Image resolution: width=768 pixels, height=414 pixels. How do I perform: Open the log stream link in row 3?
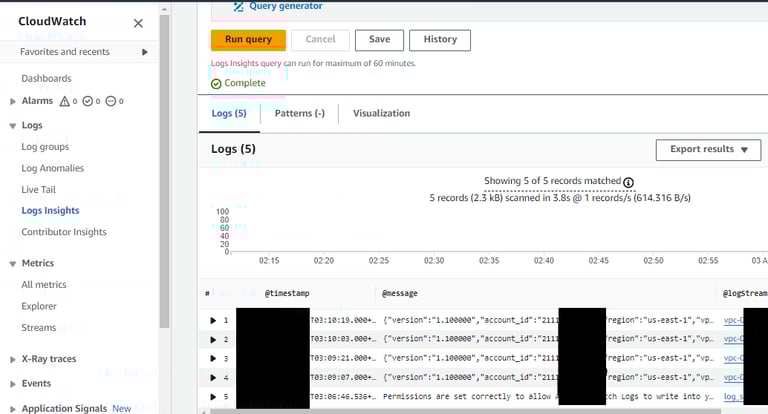coord(734,359)
